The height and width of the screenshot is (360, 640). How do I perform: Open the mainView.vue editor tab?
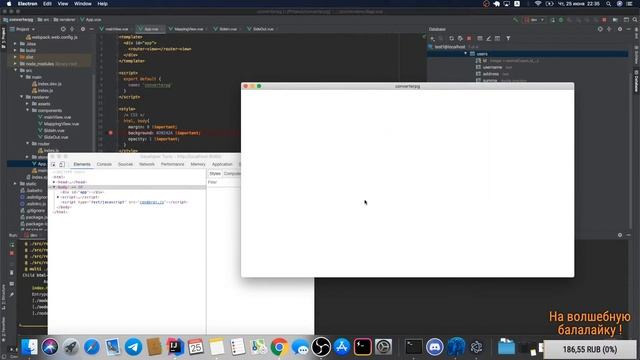114,29
